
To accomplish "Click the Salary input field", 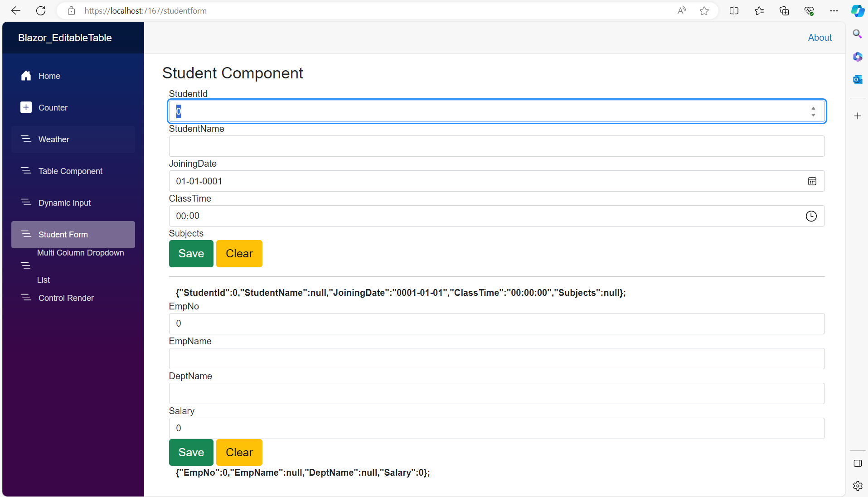I will coord(496,429).
